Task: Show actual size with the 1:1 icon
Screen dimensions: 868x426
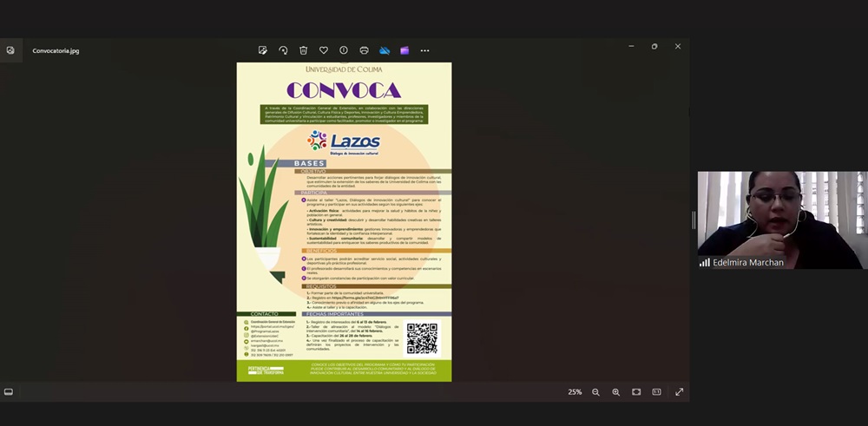Action: (656, 392)
